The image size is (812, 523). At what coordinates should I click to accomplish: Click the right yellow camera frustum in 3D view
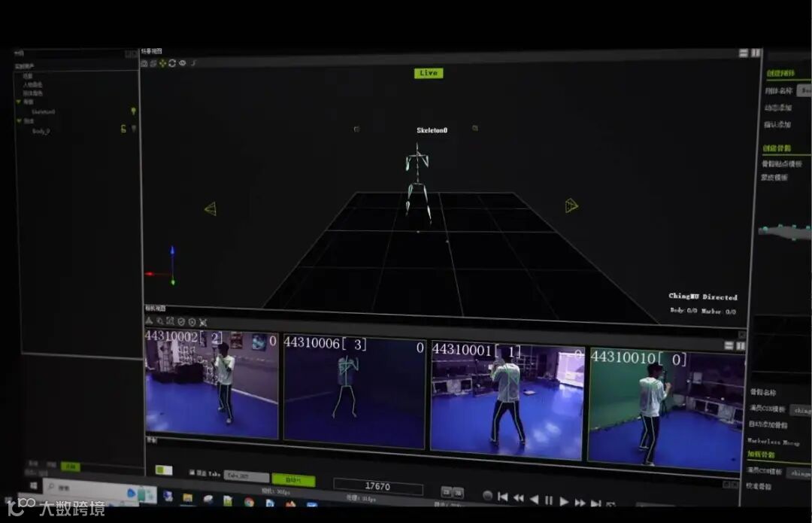point(571,205)
